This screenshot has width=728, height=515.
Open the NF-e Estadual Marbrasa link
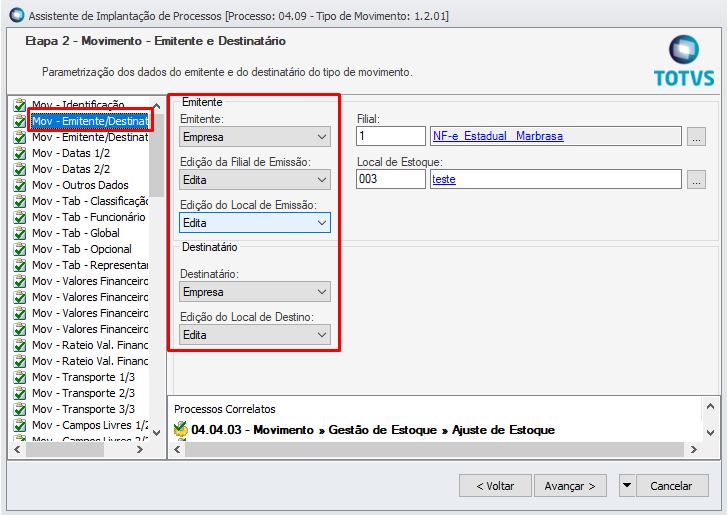[498, 136]
